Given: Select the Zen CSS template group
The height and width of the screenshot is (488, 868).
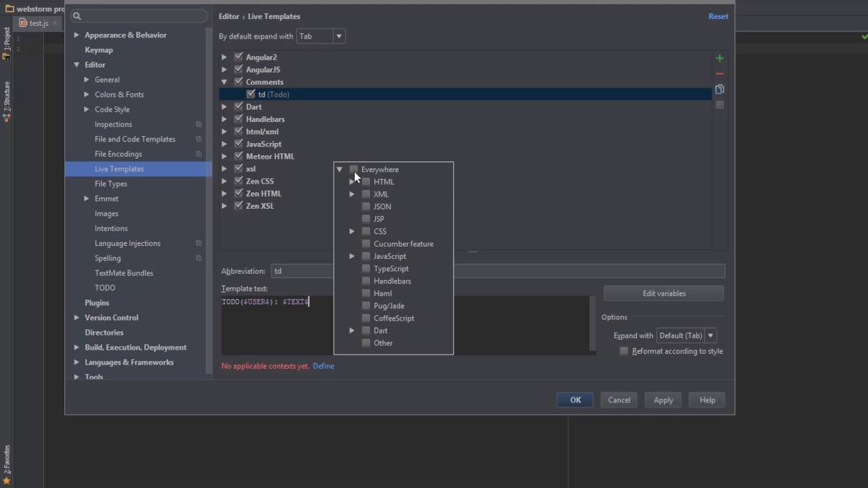Looking at the screenshot, I should point(260,181).
